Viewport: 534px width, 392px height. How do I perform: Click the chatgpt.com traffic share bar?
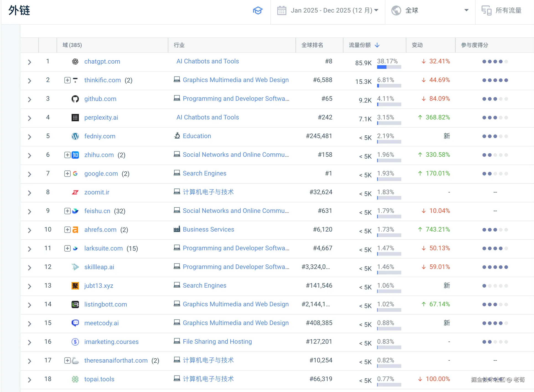click(x=389, y=67)
